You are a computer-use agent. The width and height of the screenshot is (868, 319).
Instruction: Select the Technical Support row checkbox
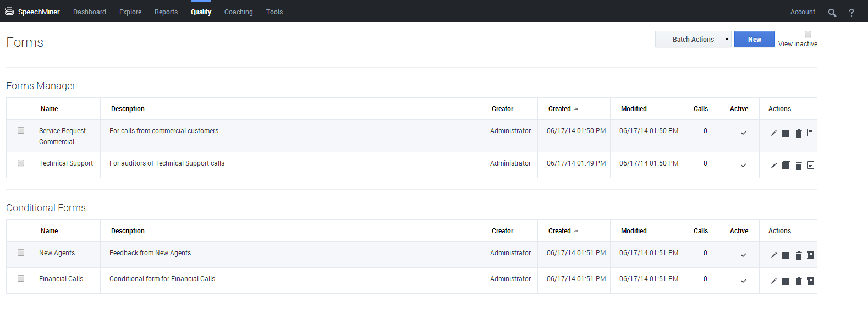click(21, 163)
